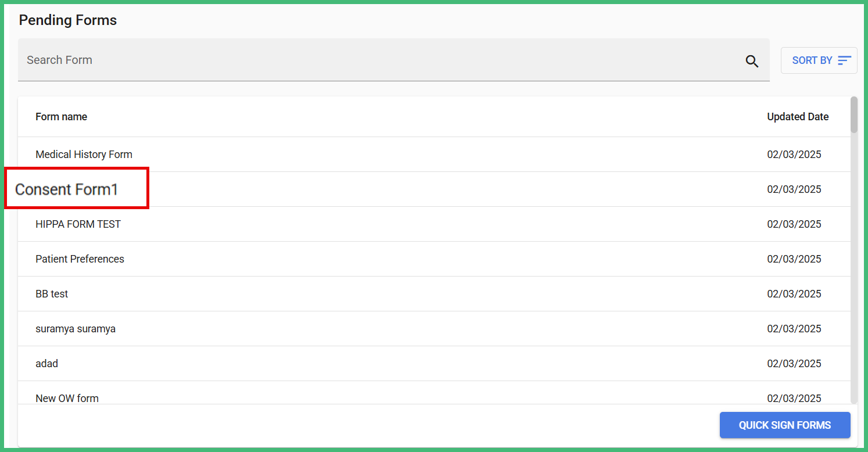
Task: Click Medical History Form's updated date
Action: pyautogui.click(x=794, y=155)
